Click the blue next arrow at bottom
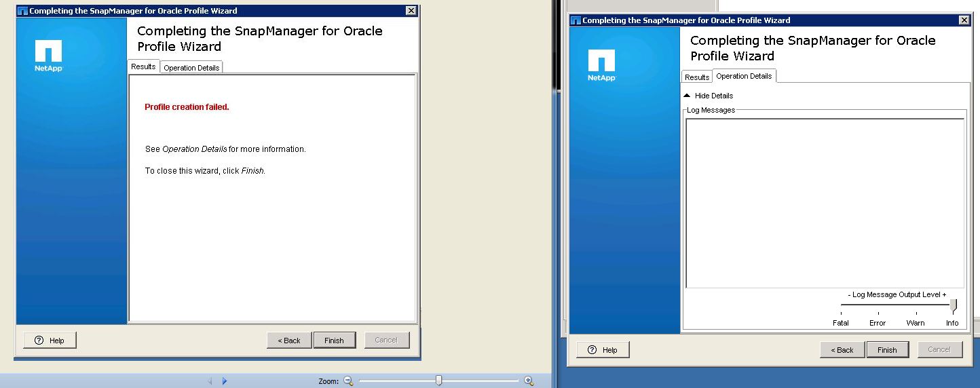The image size is (980, 388). click(225, 381)
